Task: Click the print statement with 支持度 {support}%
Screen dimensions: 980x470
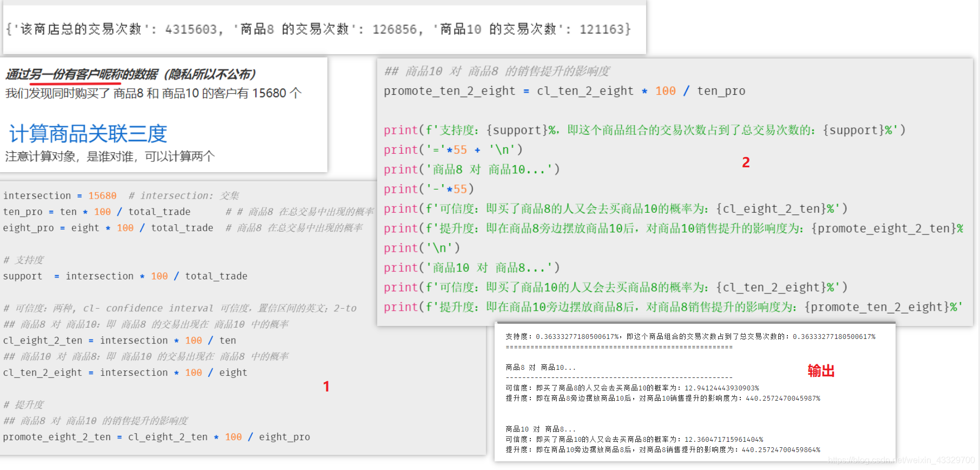Action: click(644, 130)
